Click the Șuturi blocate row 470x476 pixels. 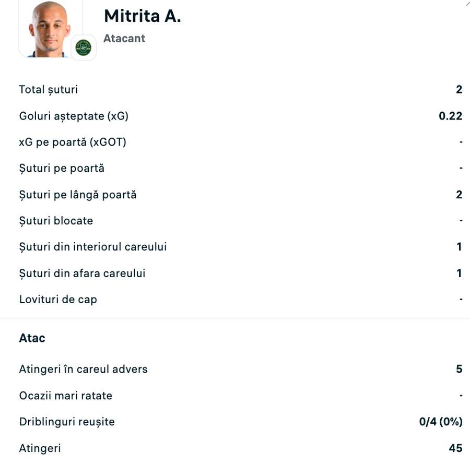[x=56, y=221]
